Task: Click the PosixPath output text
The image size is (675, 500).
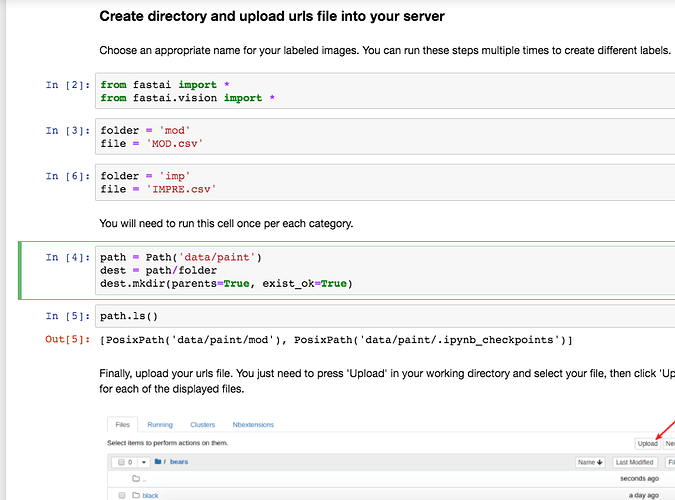Action: [x=336, y=340]
